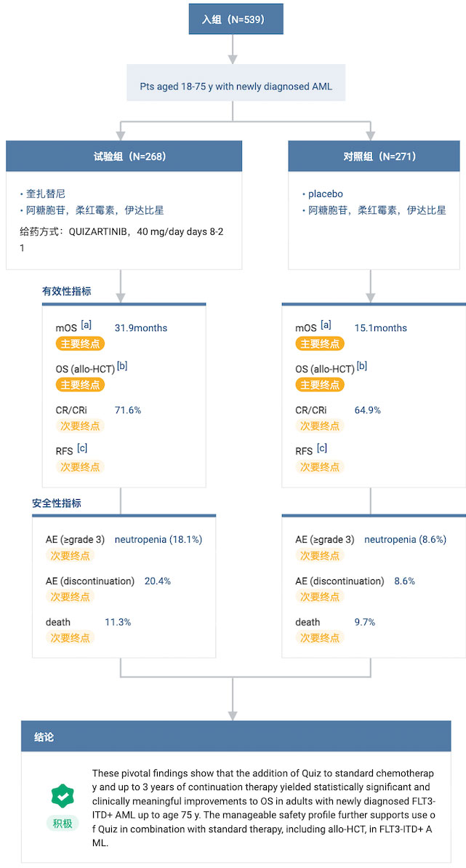Click the neutropenia (18.1%) adverse event value
This screenshot has height=868, width=466.
[x=158, y=540]
